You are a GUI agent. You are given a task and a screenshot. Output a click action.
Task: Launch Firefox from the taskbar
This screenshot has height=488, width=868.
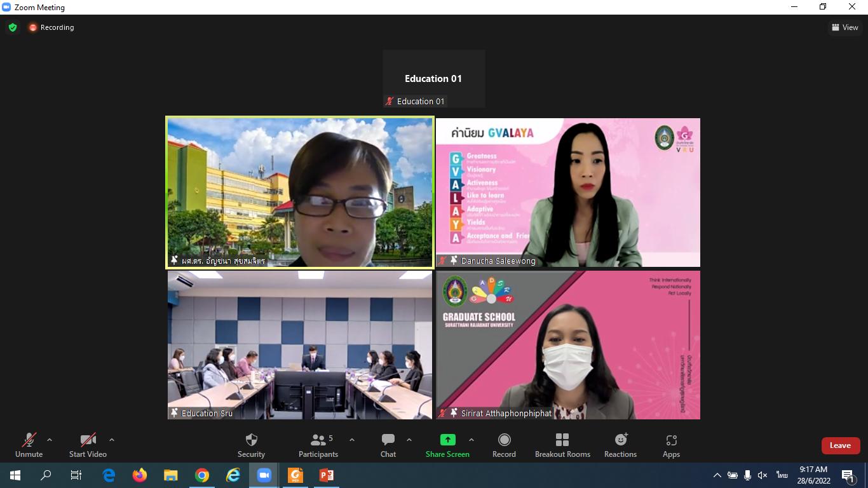click(140, 475)
